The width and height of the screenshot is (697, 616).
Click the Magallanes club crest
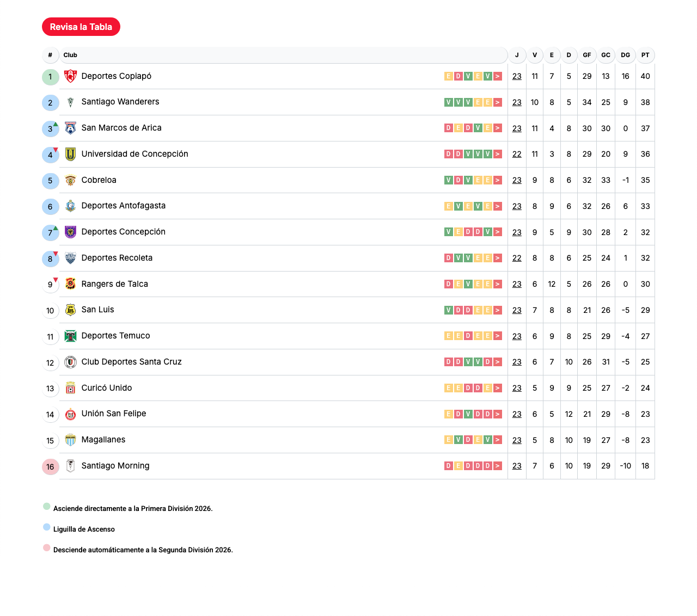(x=70, y=440)
